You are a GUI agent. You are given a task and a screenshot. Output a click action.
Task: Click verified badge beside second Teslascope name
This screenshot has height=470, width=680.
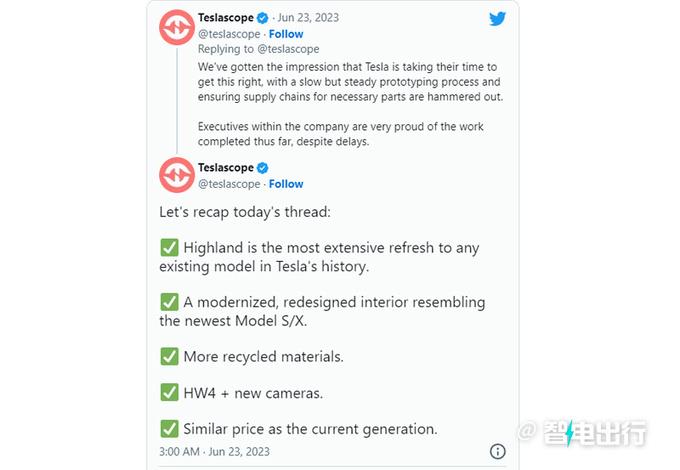point(263,168)
